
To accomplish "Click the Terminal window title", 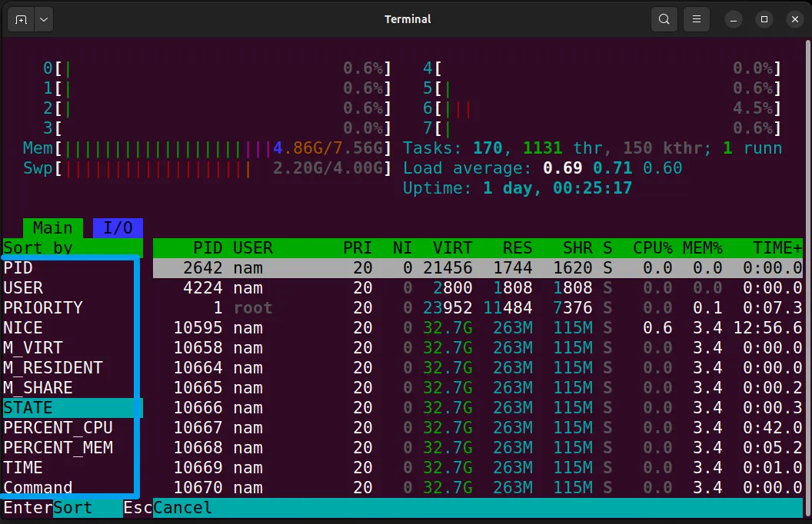I will pyautogui.click(x=408, y=19).
